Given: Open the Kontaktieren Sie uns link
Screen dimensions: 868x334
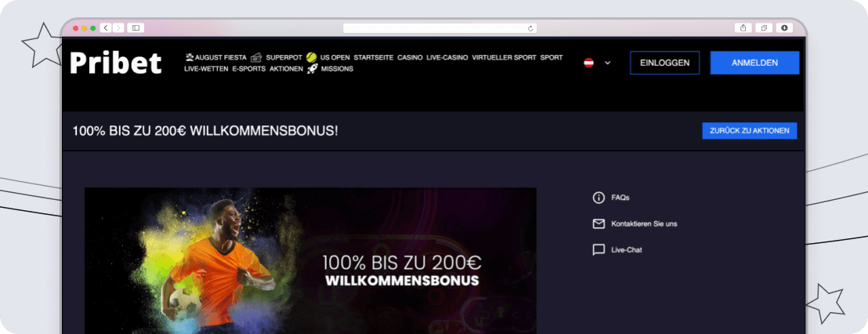Looking at the screenshot, I should tap(644, 224).
